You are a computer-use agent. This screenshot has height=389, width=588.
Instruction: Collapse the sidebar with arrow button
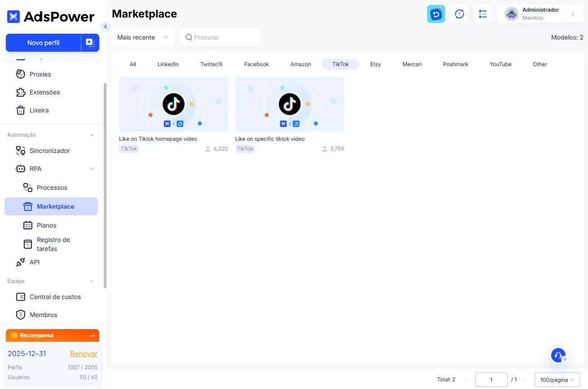(106, 27)
